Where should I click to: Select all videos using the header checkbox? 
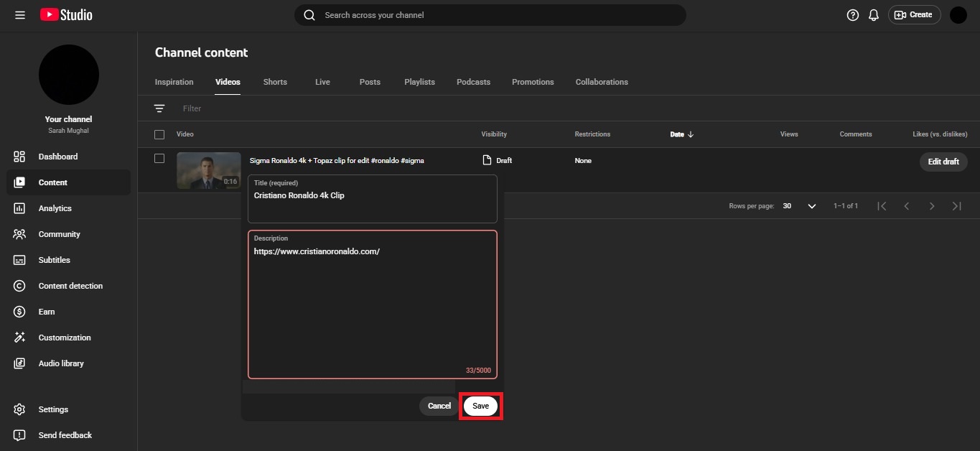click(159, 134)
